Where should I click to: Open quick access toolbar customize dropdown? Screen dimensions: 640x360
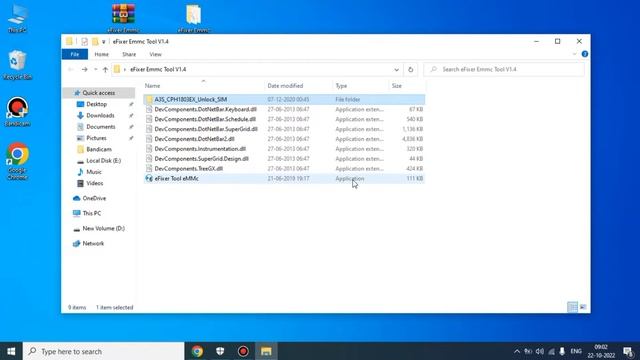pos(104,42)
